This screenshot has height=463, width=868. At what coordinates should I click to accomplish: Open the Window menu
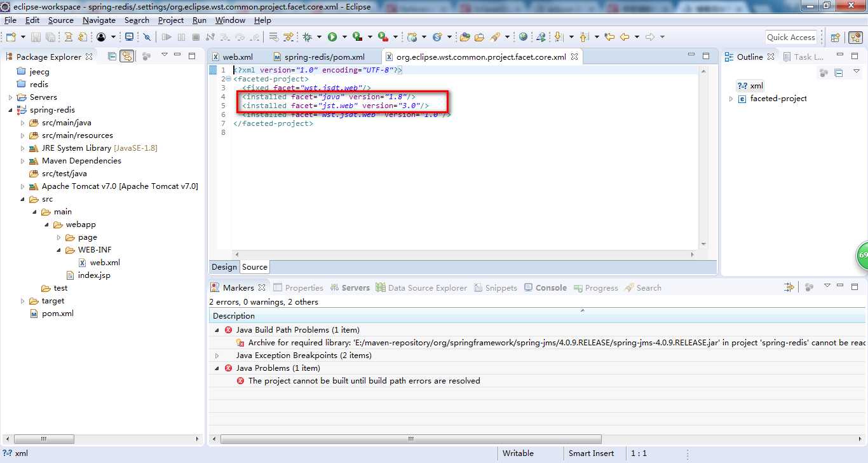point(230,20)
